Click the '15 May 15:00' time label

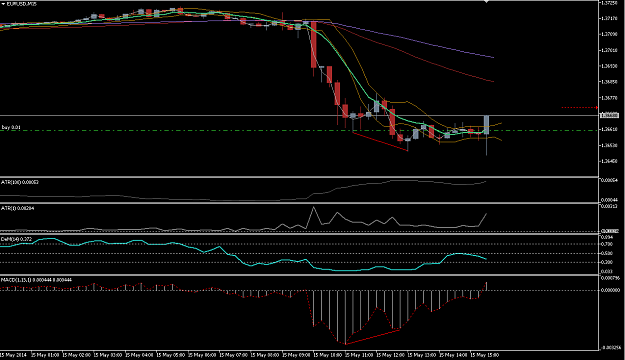pyautogui.click(x=484, y=355)
